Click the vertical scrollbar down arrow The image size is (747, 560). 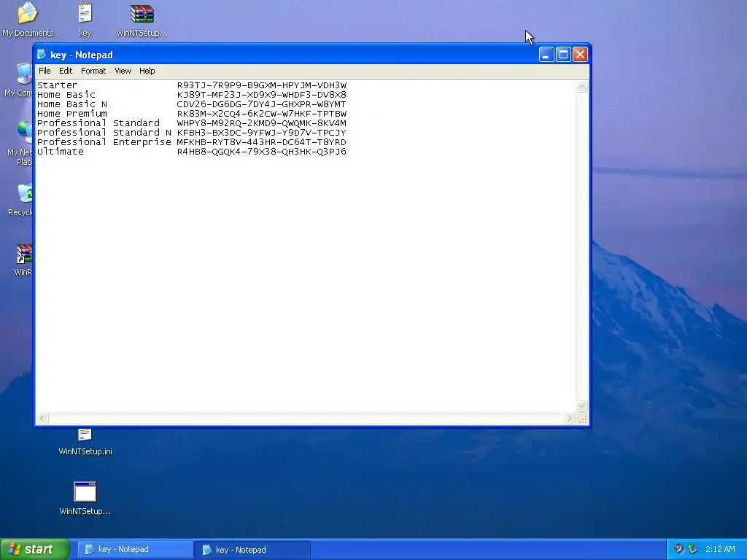581,406
